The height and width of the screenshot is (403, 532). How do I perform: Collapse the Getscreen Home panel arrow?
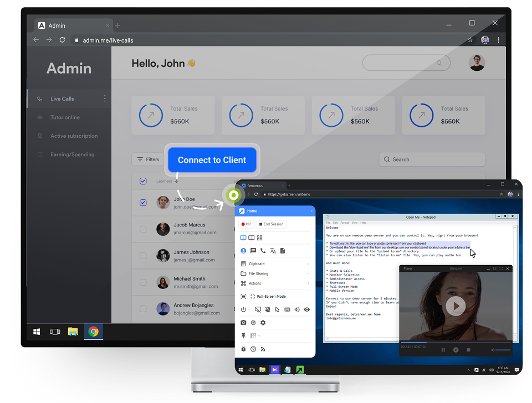tap(311, 211)
